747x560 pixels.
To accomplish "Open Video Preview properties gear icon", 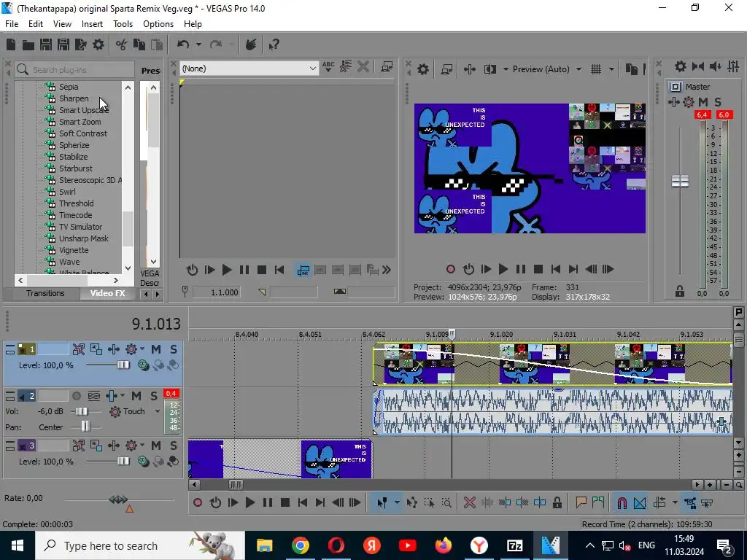I will coord(423,69).
